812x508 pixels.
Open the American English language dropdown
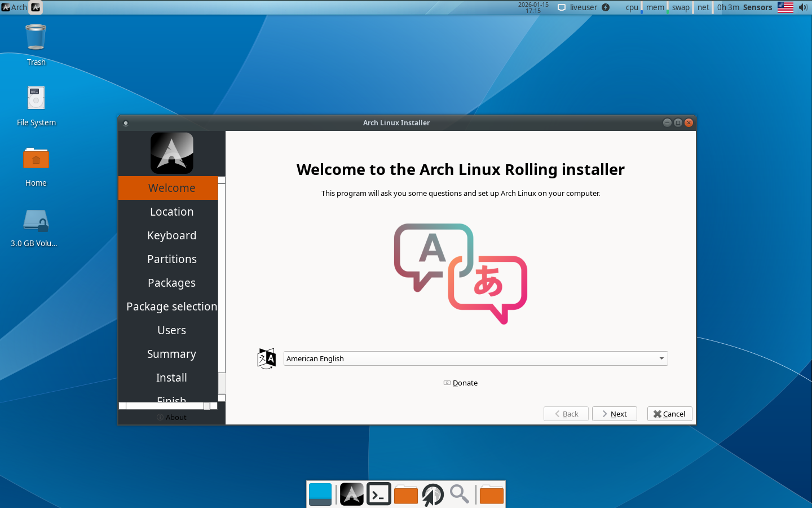(x=475, y=358)
